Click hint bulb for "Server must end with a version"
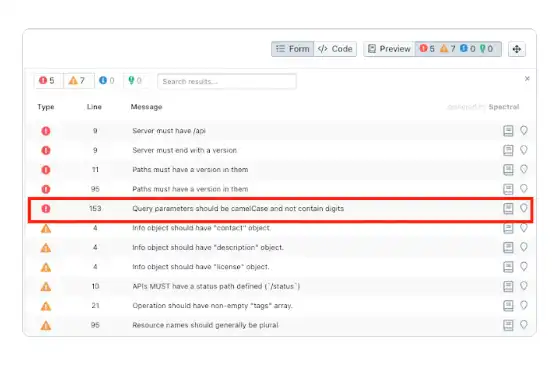The height and width of the screenshot is (382, 554). click(x=524, y=150)
